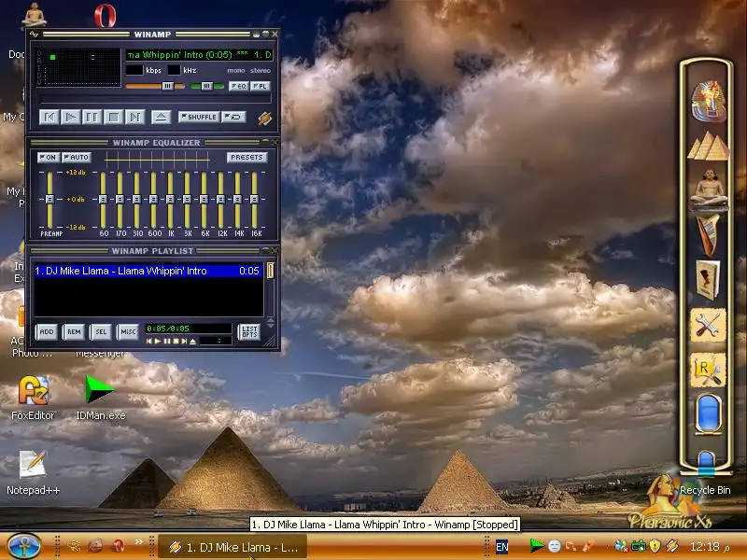This screenshot has width=747, height=560.
Task: Click the blue cartouche icon in side dock
Action: (708, 413)
